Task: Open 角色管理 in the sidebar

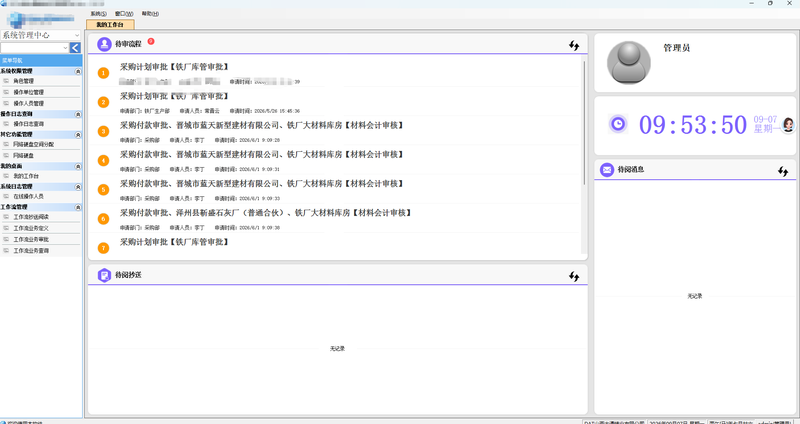Action: click(23, 81)
